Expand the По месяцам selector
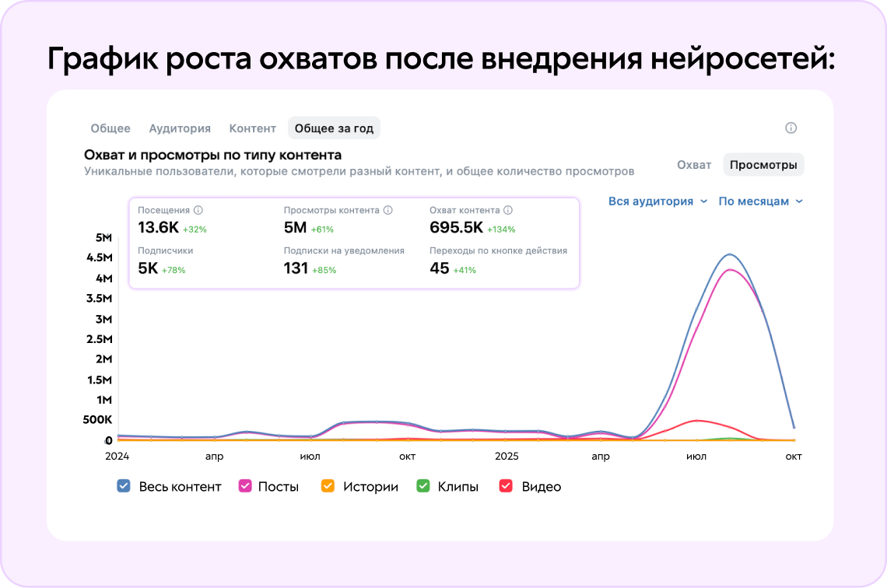 point(755,201)
